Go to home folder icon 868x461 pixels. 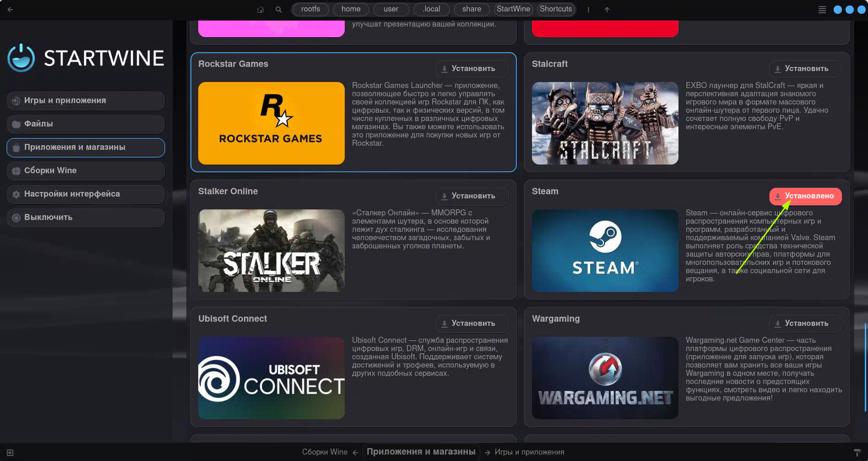click(x=260, y=9)
